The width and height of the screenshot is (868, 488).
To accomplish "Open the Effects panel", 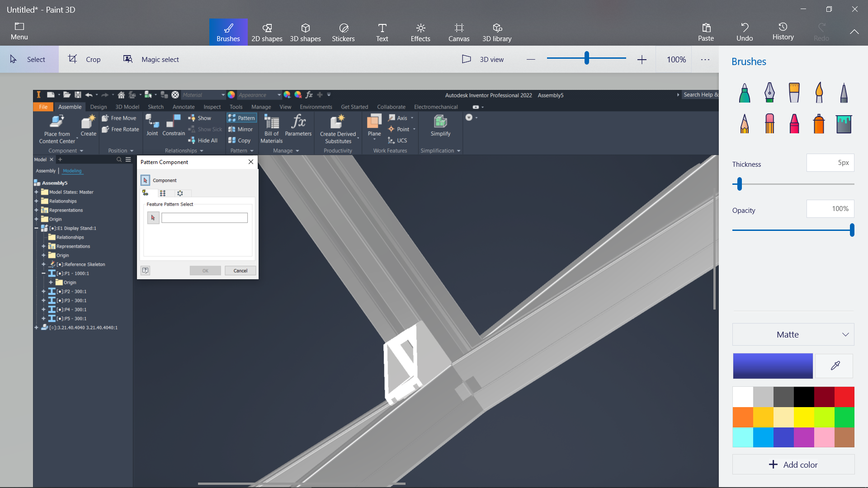I will 420,32.
